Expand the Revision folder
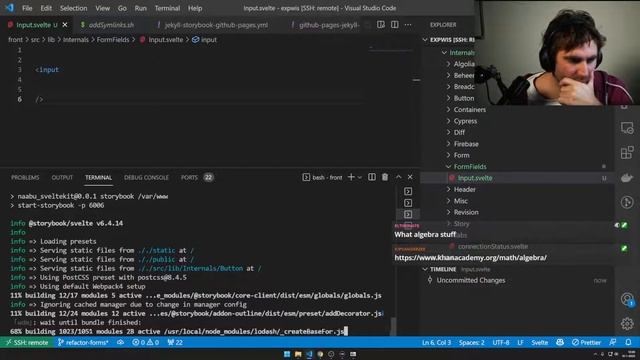The image size is (640, 360). pos(466,213)
